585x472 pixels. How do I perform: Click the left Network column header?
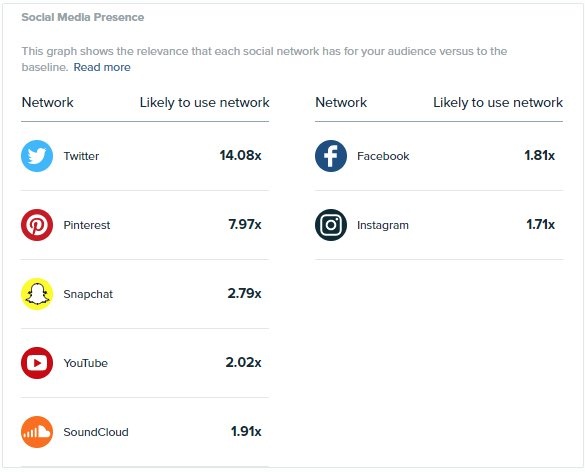[x=47, y=102]
